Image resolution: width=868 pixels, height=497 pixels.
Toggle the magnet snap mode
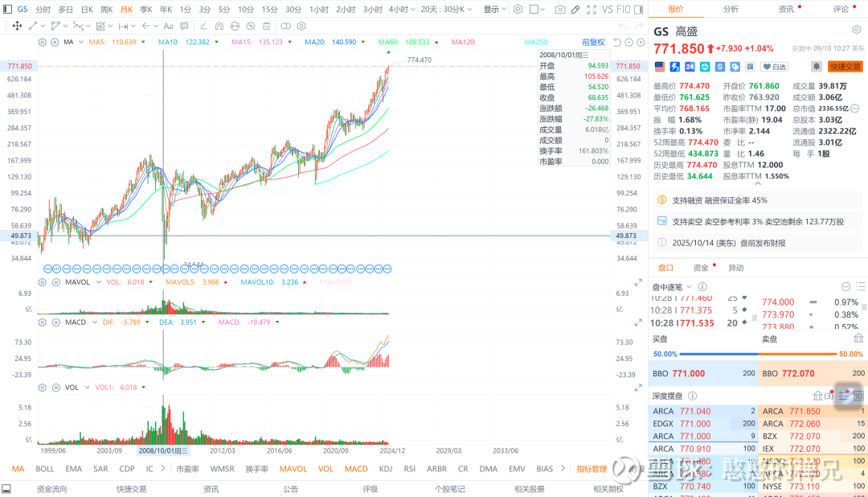(219, 26)
